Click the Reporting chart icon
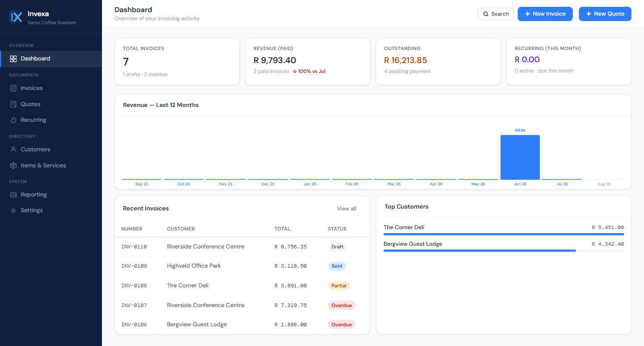The width and height of the screenshot is (644, 346). [13, 195]
